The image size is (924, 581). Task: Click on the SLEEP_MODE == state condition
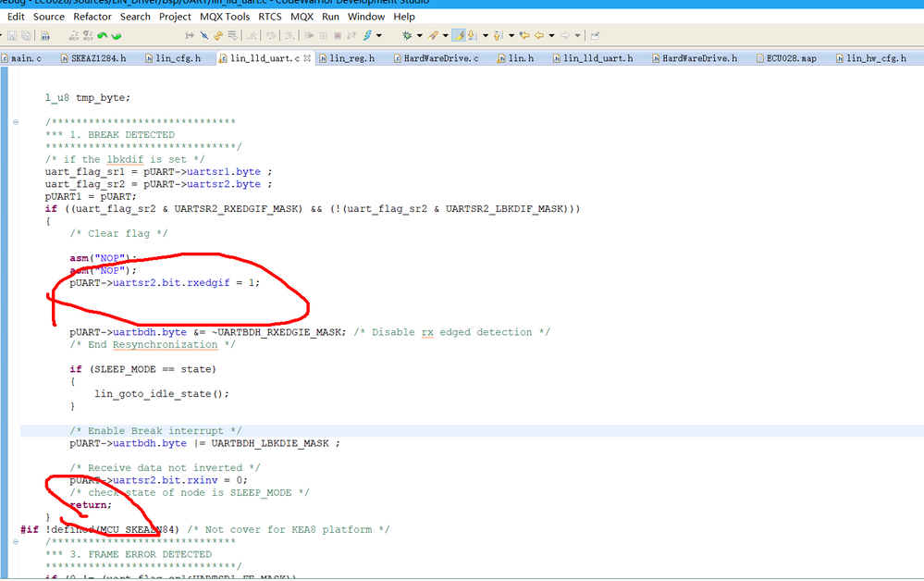(x=153, y=369)
